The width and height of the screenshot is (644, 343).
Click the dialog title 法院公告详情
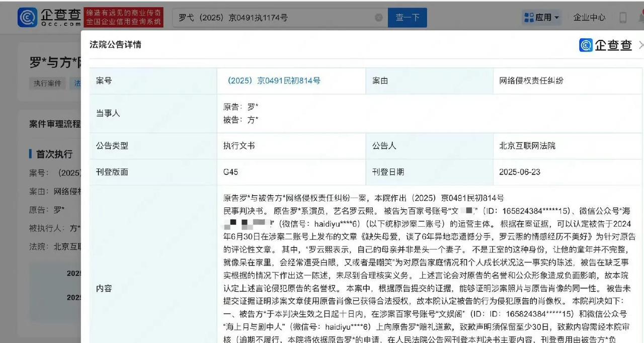click(x=115, y=45)
